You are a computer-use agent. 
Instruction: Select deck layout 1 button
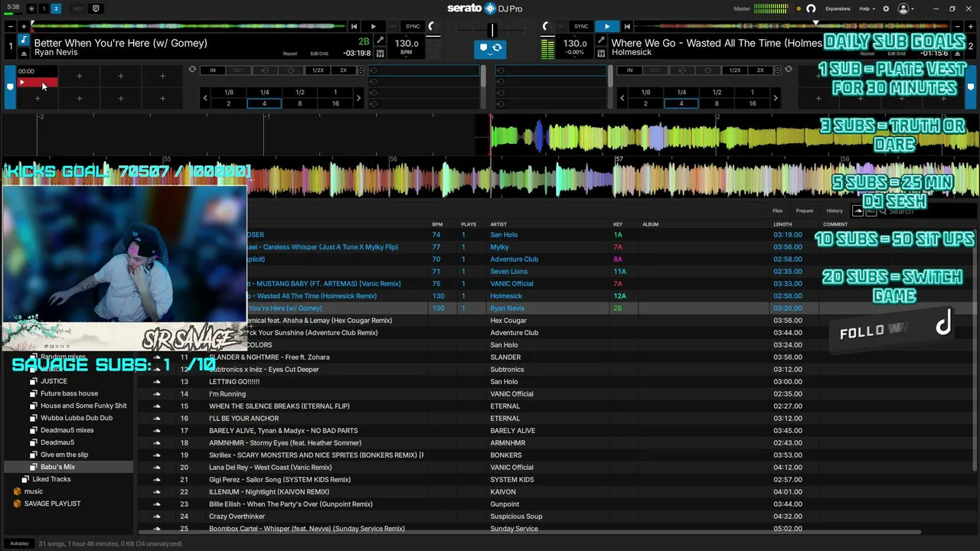[44, 8]
